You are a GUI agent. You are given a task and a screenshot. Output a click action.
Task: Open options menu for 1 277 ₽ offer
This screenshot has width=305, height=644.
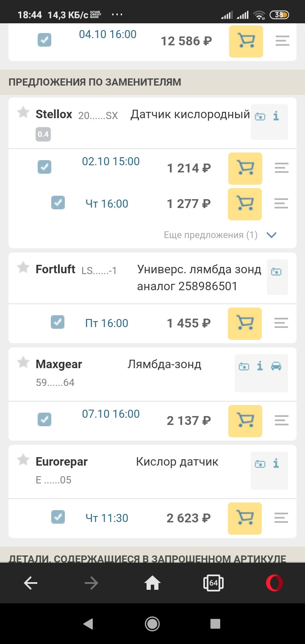click(x=281, y=204)
